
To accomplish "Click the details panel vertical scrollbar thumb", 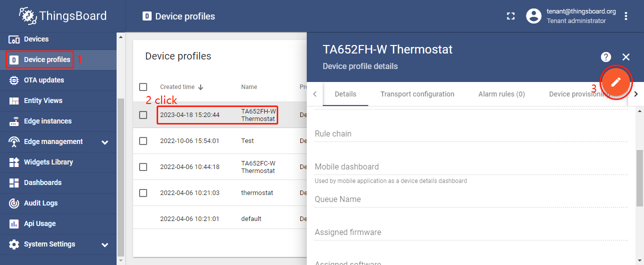I will click(x=640, y=177).
